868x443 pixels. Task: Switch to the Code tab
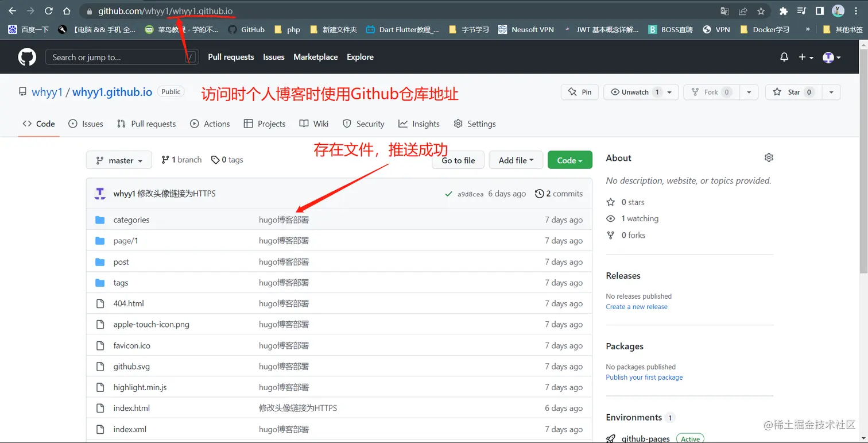38,124
